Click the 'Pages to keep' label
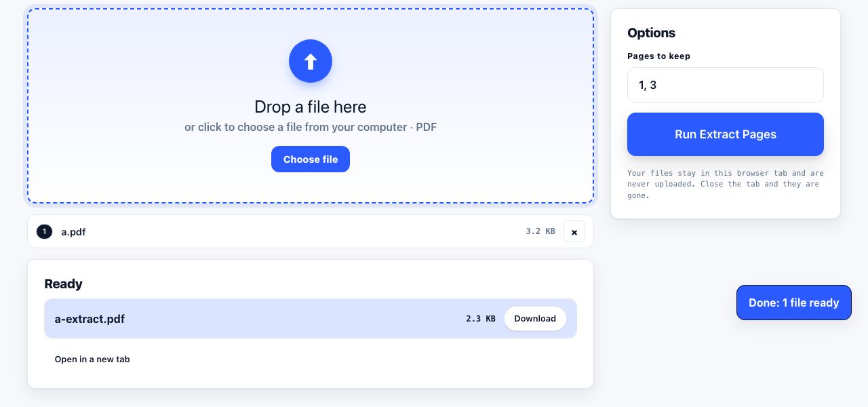Image resolution: width=868 pixels, height=407 pixels. click(x=659, y=56)
